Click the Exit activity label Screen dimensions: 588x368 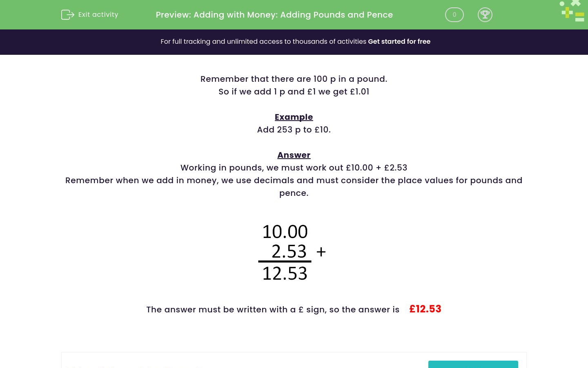click(98, 14)
